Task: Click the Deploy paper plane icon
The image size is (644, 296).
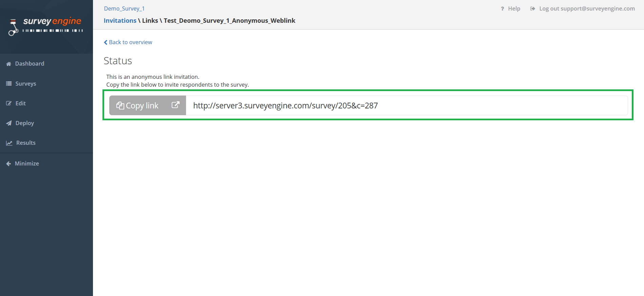Action: [x=9, y=123]
